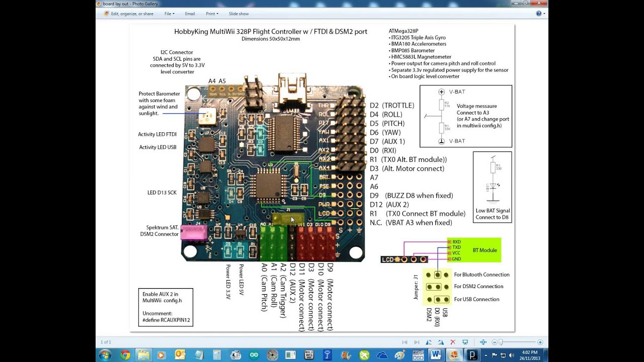The height and width of the screenshot is (362, 644).
Task: Rotate the photo counterclockwise
Action: [x=429, y=342]
